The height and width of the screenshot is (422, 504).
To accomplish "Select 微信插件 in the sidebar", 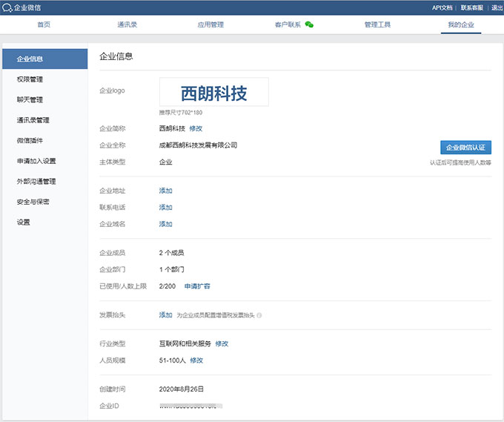I will pos(30,140).
